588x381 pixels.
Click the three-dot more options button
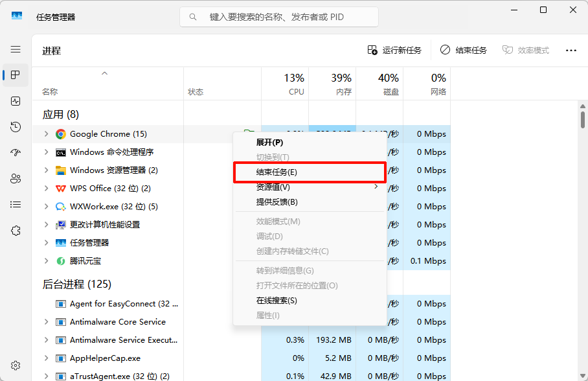pos(571,50)
